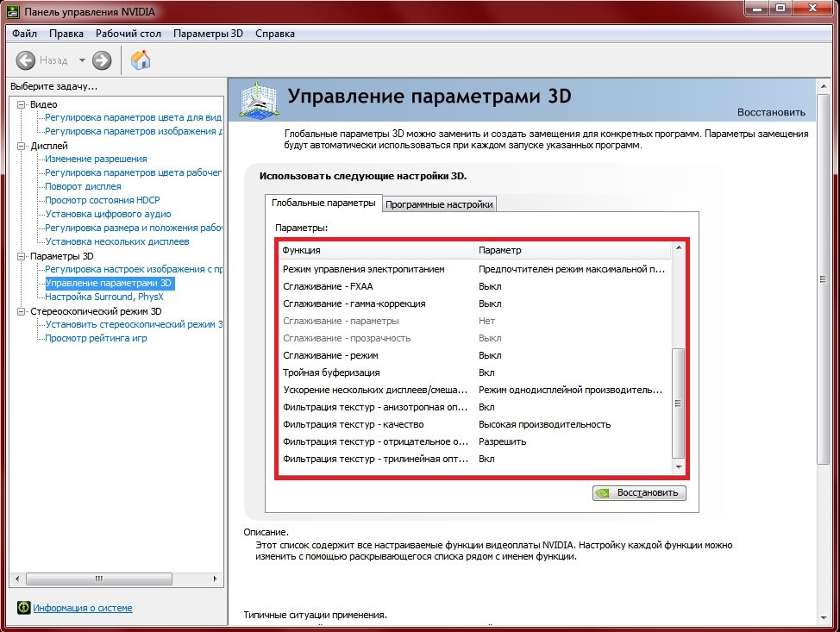Open Установка нескольких дисплеев
Image resolution: width=840 pixels, height=632 pixels.
(117, 241)
